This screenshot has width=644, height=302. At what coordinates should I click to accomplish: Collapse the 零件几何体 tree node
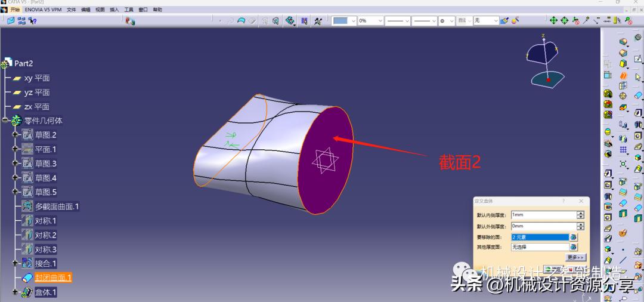[x=5, y=121]
